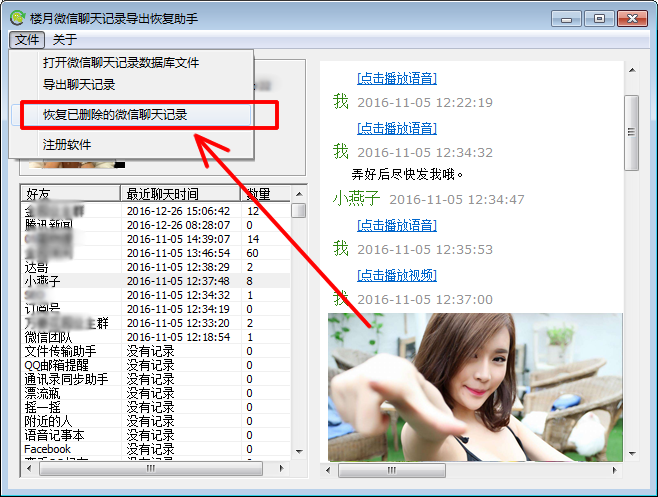This screenshot has height=497, width=658.
Task: Click friend list scroll left arrow
Action: 29,468
